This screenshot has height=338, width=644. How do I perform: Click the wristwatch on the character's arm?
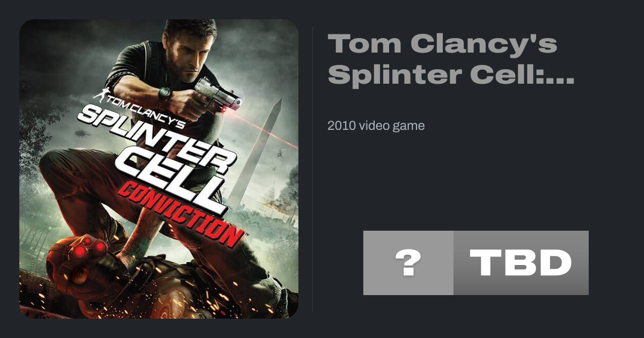(x=164, y=94)
